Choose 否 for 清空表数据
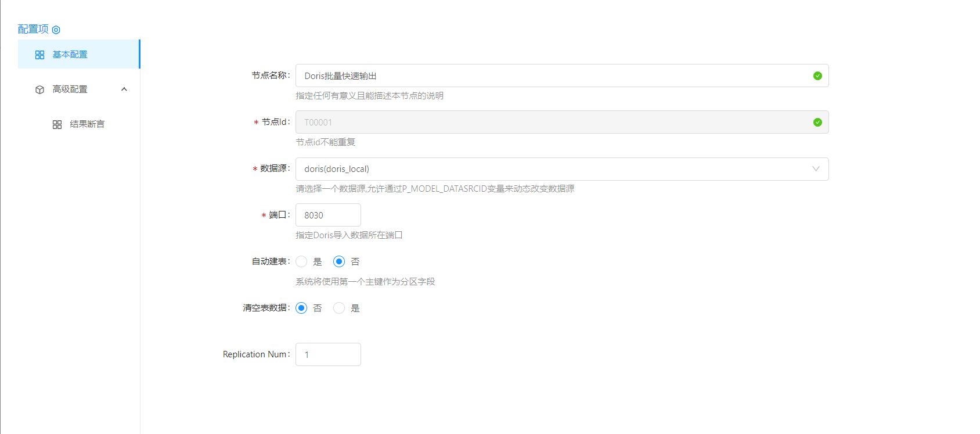The height and width of the screenshot is (434, 980). (301, 308)
